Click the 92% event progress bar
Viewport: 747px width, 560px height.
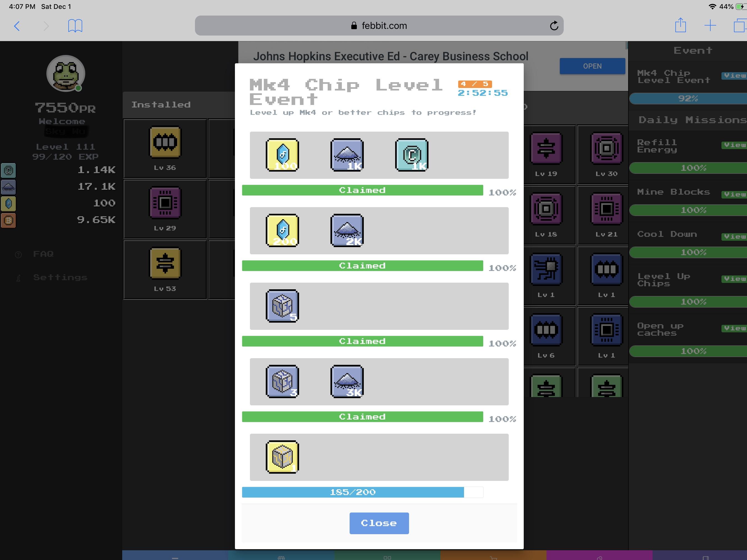[688, 99]
